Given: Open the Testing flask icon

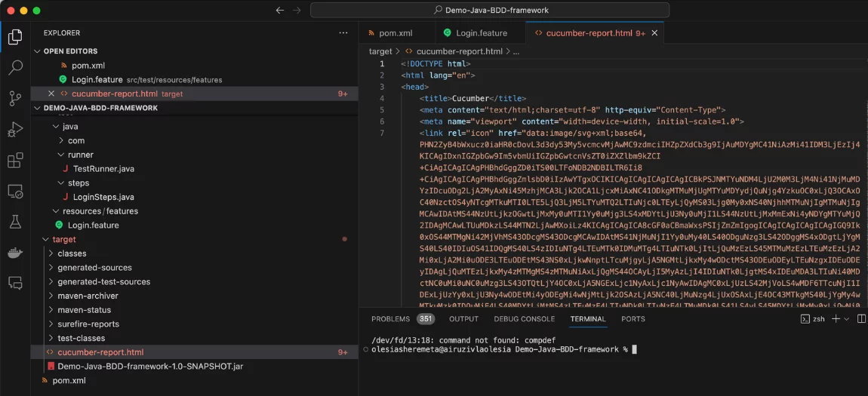Looking at the screenshot, I should (15, 222).
